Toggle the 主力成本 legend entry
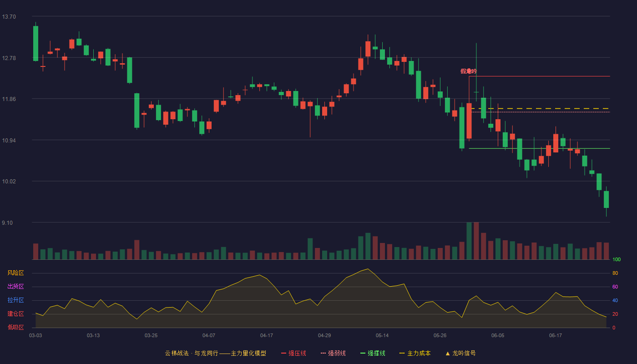This screenshot has width=637, height=364. click(415, 353)
